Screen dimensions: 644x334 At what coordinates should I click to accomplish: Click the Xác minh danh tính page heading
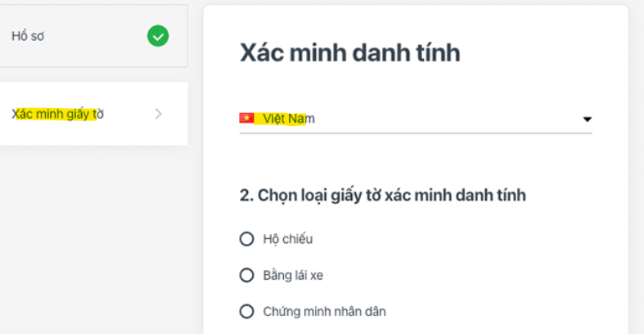pos(349,53)
